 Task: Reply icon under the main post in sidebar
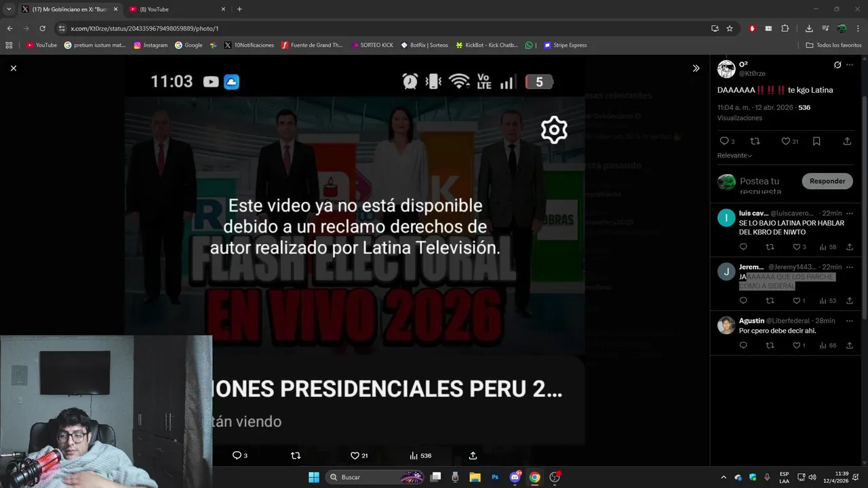[x=724, y=141]
